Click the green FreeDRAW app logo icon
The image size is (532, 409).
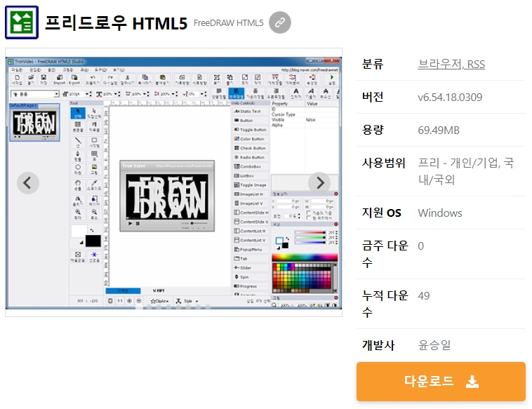(x=22, y=22)
